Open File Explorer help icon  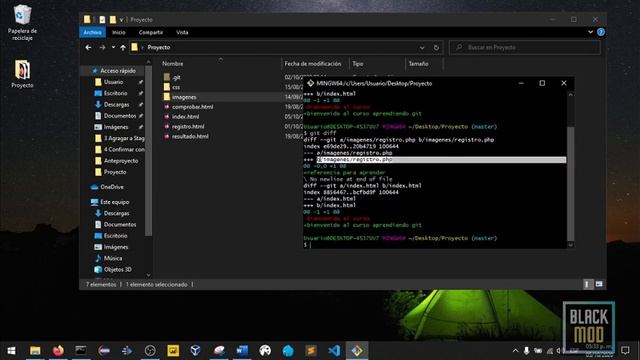tap(601, 32)
